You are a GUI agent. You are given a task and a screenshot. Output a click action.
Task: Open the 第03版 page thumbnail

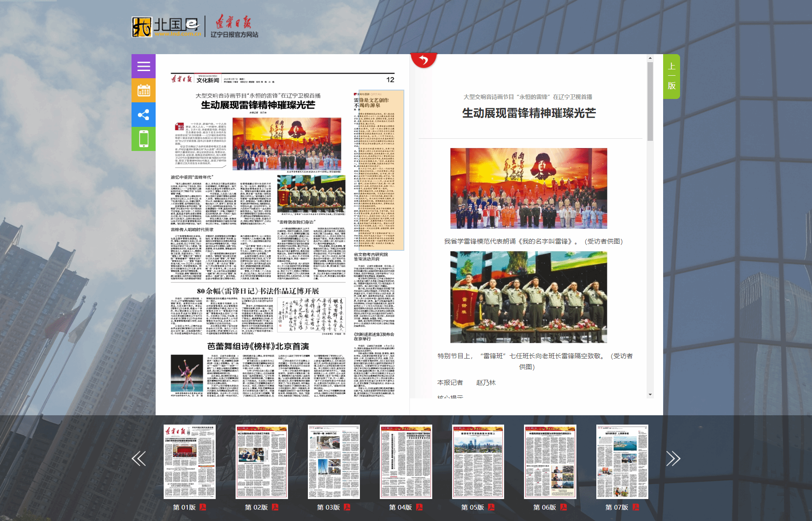click(x=334, y=461)
